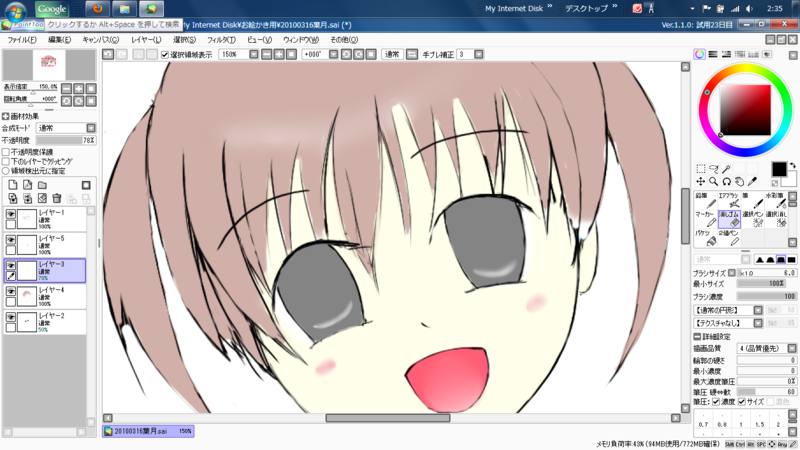
Task: Toggle 選択領域表示 checkbox
Action: (165, 55)
